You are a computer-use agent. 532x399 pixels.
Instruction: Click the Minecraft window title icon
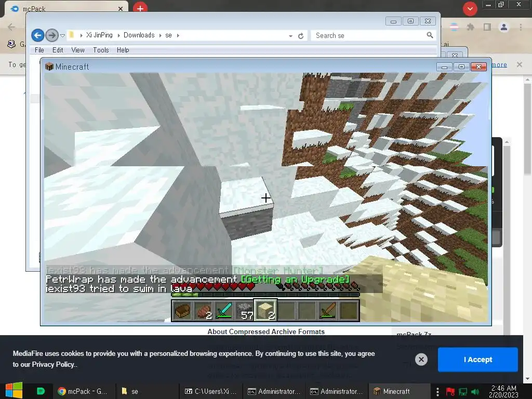click(49, 66)
